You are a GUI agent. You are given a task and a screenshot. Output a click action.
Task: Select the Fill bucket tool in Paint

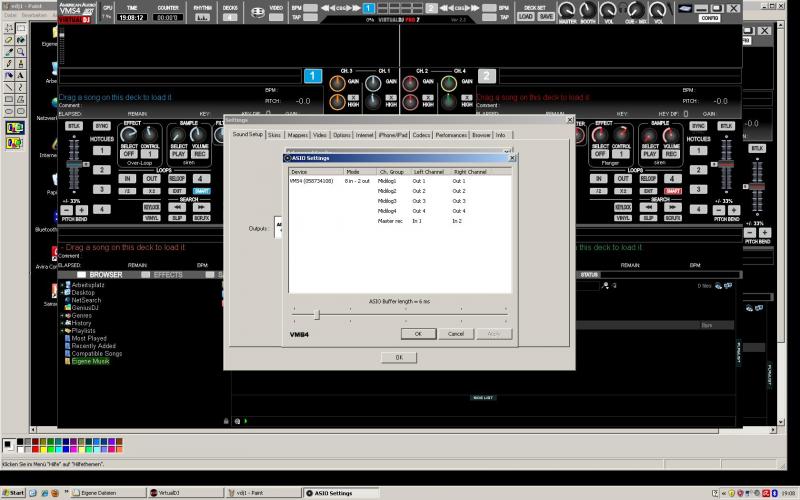pyautogui.click(x=20, y=40)
